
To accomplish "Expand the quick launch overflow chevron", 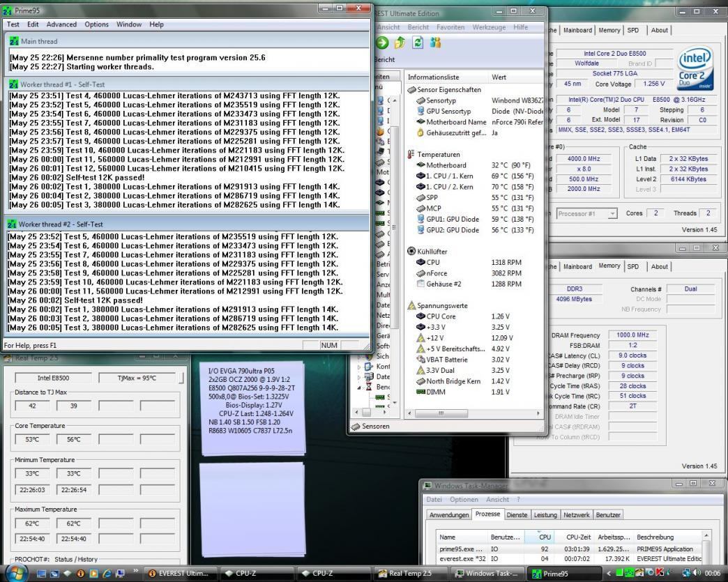I will click(x=135, y=570).
